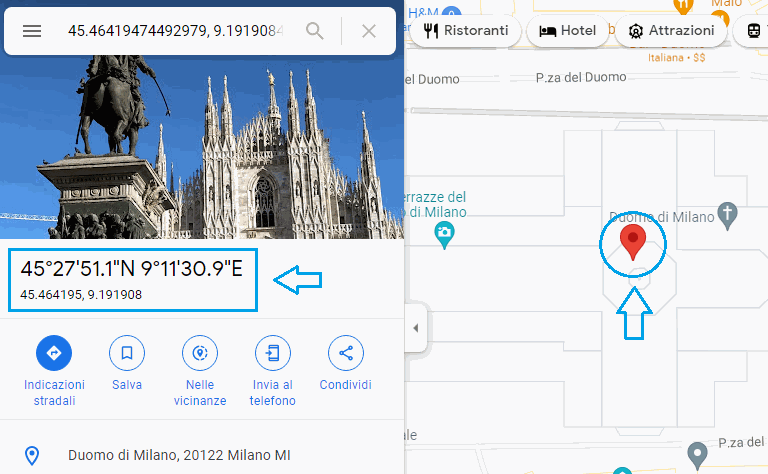The height and width of the screenshot is (474, 768).
Task: Click the Duomo di Milano map label
Action: point(662,217)
